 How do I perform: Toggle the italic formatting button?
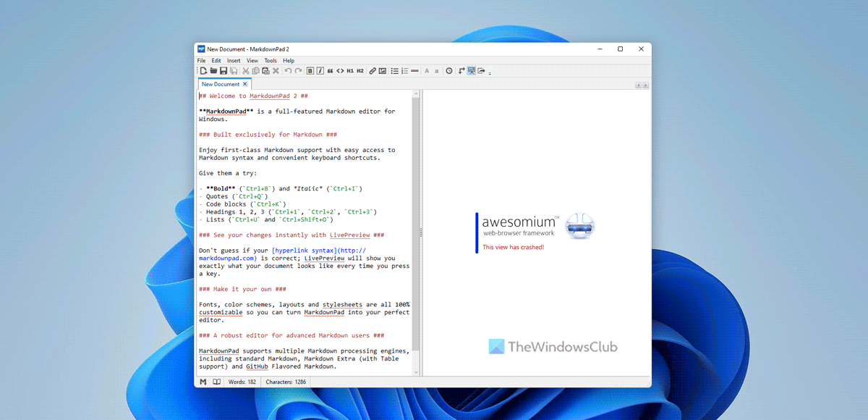(x=320, y=71)
